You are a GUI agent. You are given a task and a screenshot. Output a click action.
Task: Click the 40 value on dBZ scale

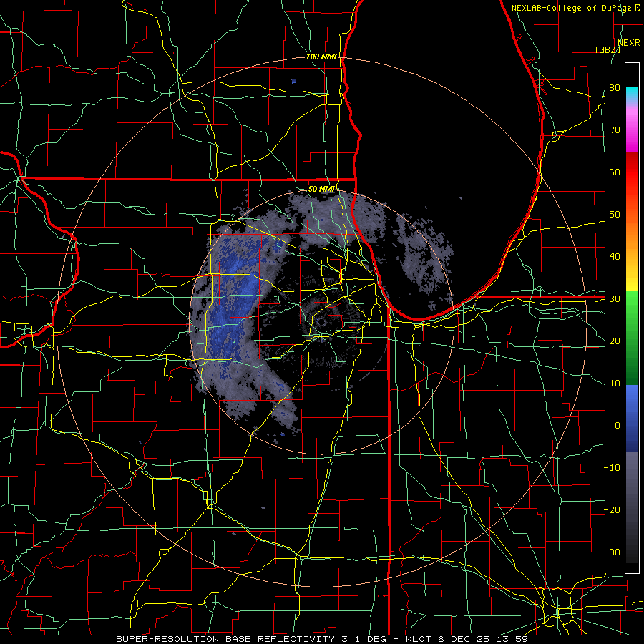click(x=615, y=257)
